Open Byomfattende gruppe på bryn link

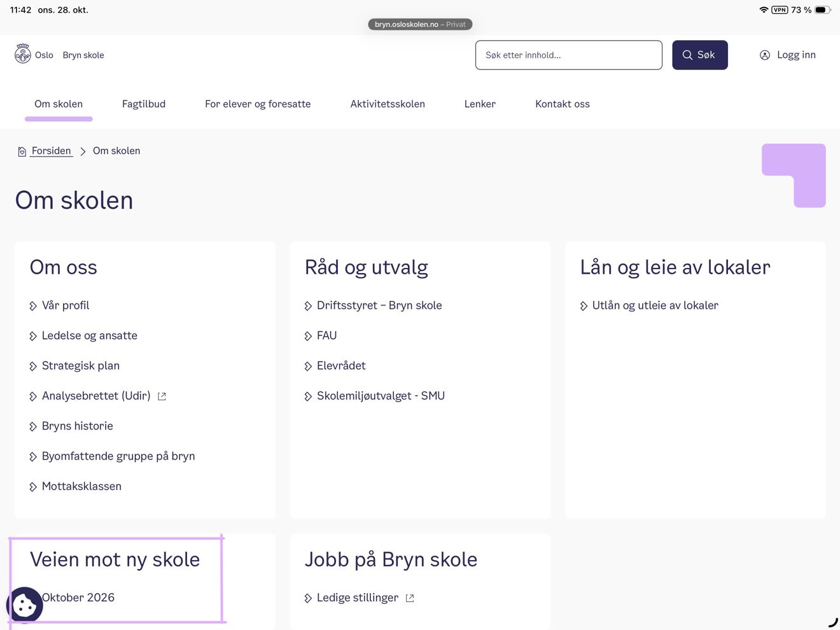pos(118,456)
